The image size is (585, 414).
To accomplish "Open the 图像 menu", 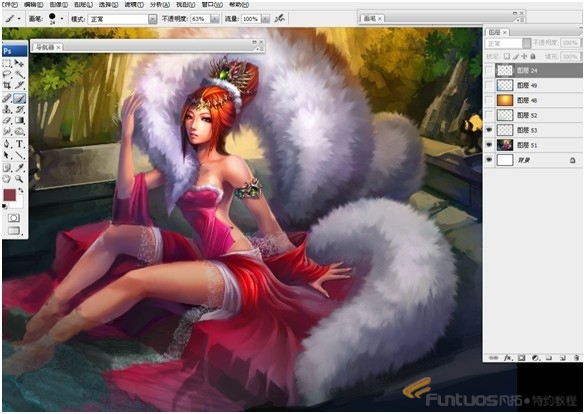I will point(59,5).
